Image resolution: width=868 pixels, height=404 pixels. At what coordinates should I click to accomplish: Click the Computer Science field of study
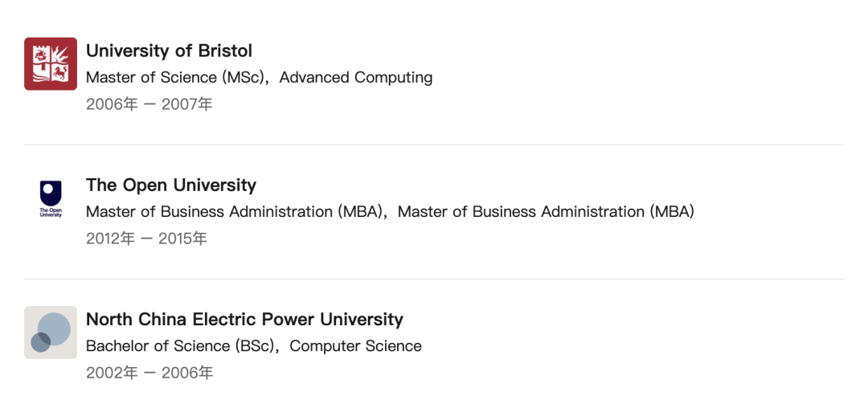point(355,346)
